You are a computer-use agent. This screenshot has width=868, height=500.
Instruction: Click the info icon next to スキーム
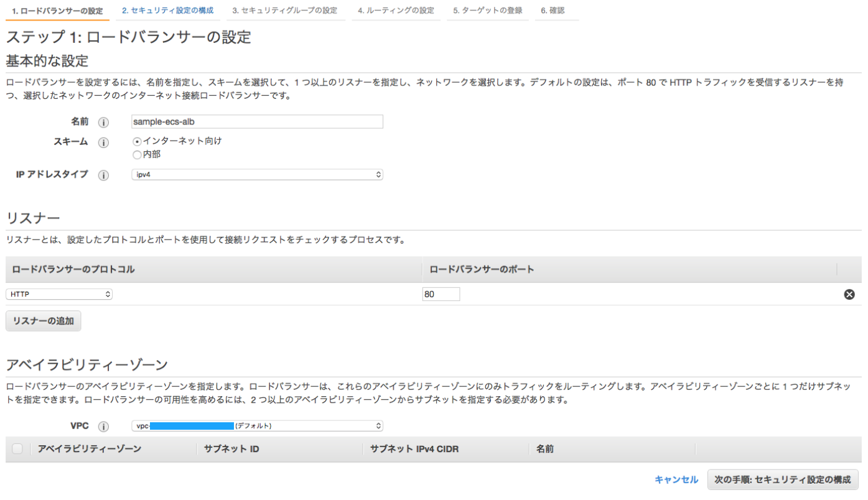pos(104,142)
